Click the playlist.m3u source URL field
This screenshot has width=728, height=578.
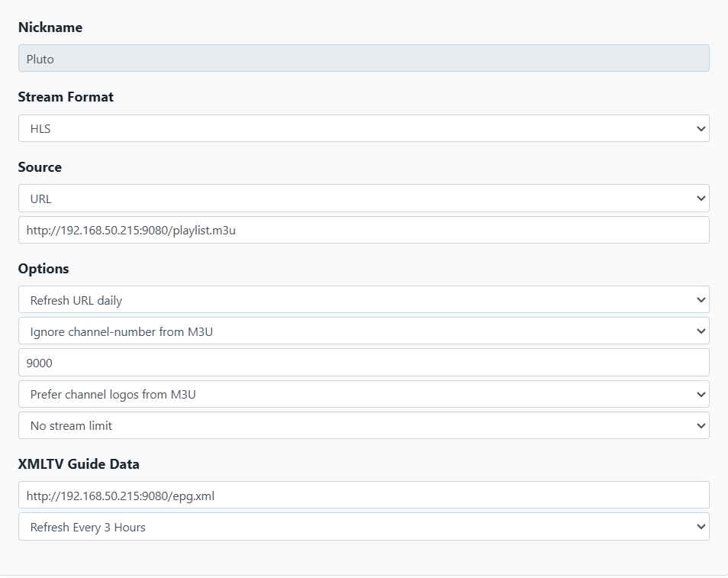pos(363,230)
